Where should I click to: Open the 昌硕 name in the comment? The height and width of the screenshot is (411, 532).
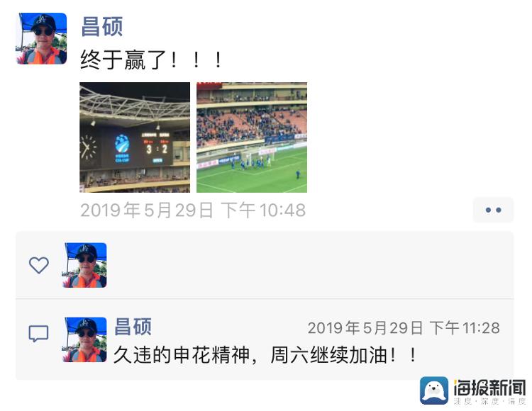coord(133,327)
